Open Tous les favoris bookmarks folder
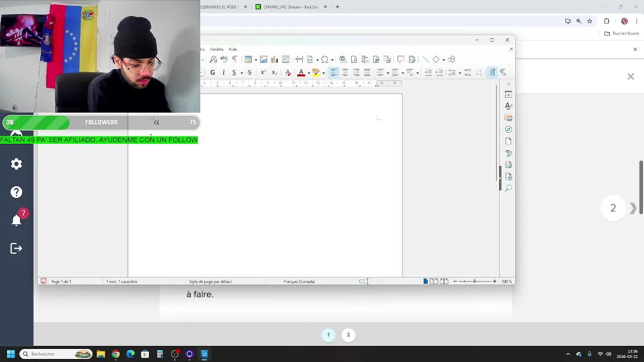Image resolution: width=644 pixels, height=362 pixels. tap(622, 33)
